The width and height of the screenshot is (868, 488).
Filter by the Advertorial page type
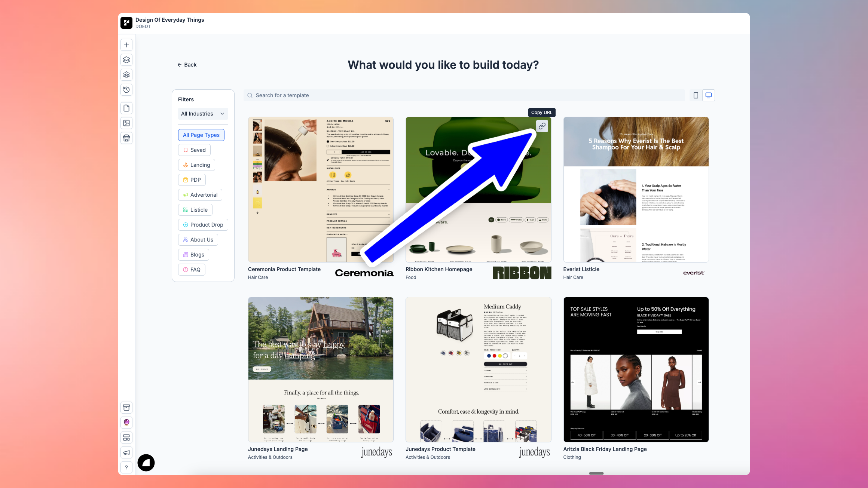tap(200, 195)
